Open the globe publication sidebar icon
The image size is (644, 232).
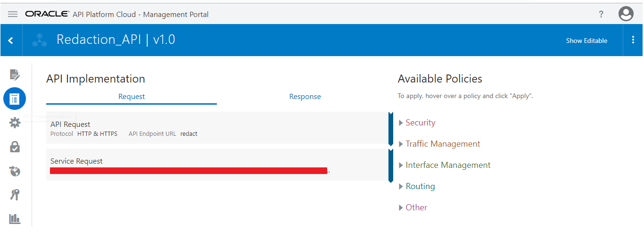(x=15, y=171)
